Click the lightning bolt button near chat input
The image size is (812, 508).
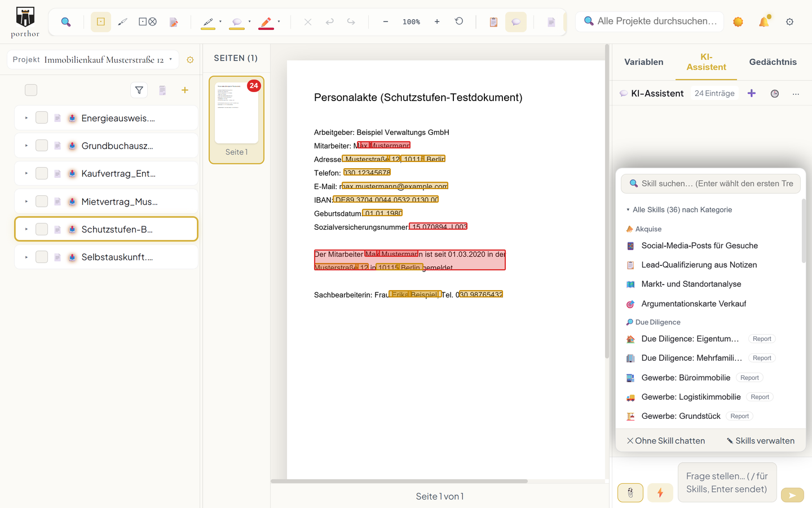pyautogui.click(x=660, y=493)
